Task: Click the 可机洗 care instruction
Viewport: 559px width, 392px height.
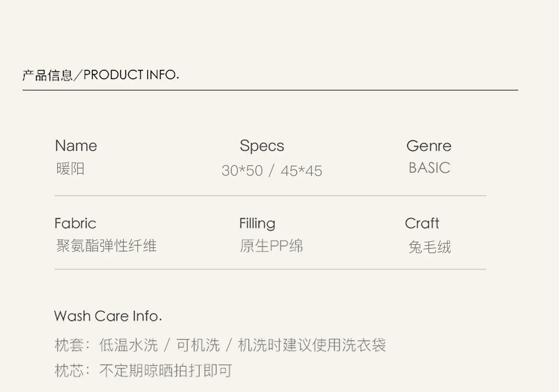Action: pos(198,345)
